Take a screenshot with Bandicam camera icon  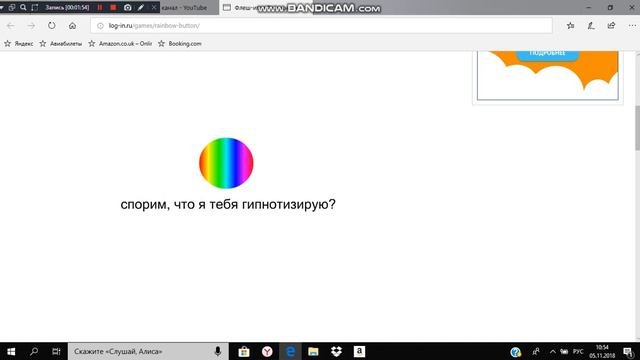128,7
